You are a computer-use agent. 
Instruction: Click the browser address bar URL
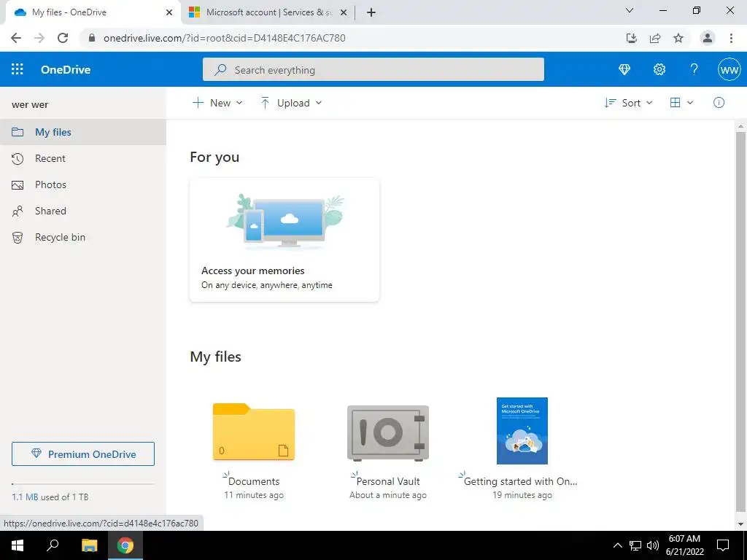(225, 38)
